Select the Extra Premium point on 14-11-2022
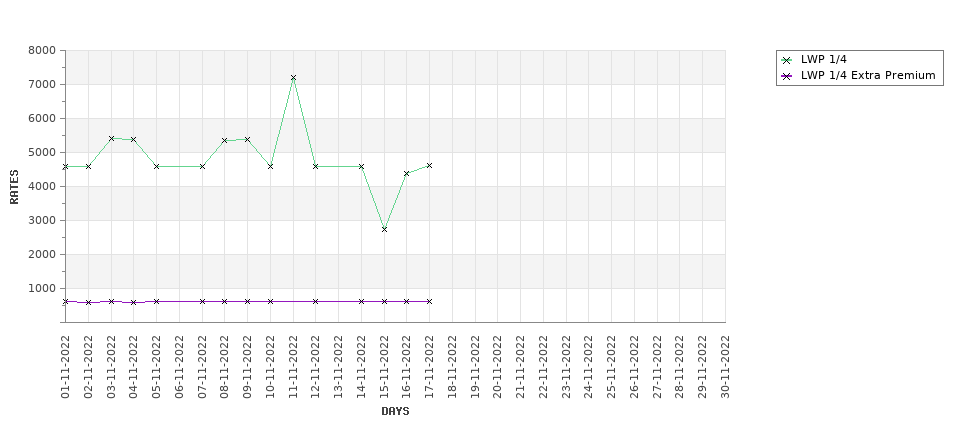The height and width of the screenshot is (429, 975). click(x=361, y=302)
